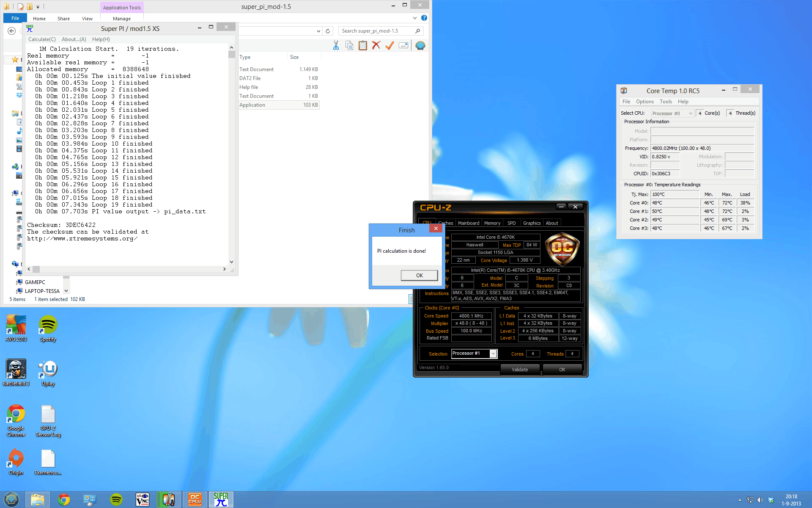Click the Copy toolbar icon

click(x=349, y=45)
